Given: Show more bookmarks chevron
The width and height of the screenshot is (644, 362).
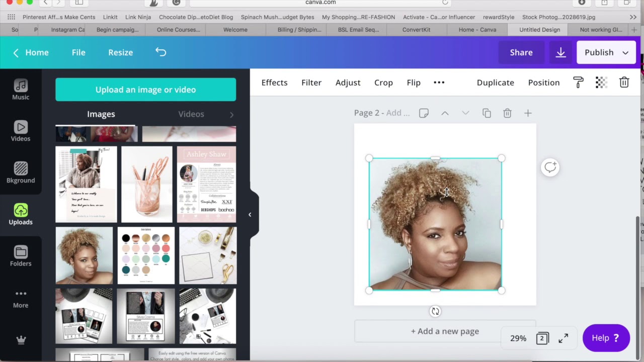Looking at the screenshot, I should click(633, 17).
